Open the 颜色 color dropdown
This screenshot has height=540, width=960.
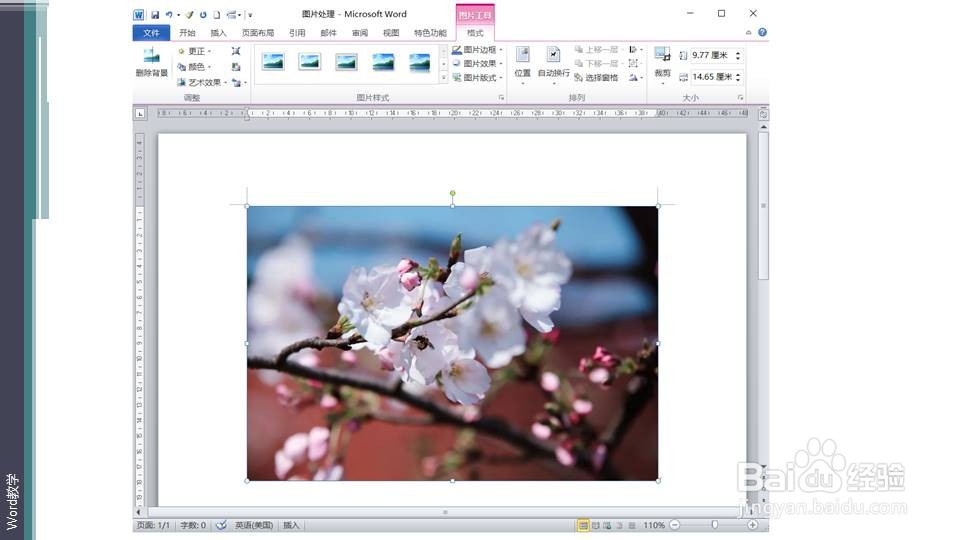click(x=195, y=67)
